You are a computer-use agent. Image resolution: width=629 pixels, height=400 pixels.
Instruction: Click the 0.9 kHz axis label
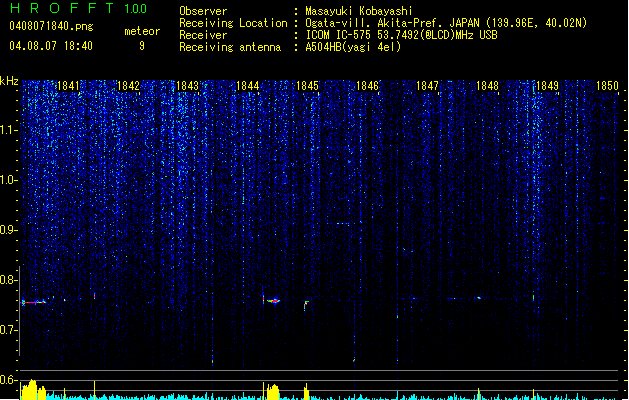point(9,230)
